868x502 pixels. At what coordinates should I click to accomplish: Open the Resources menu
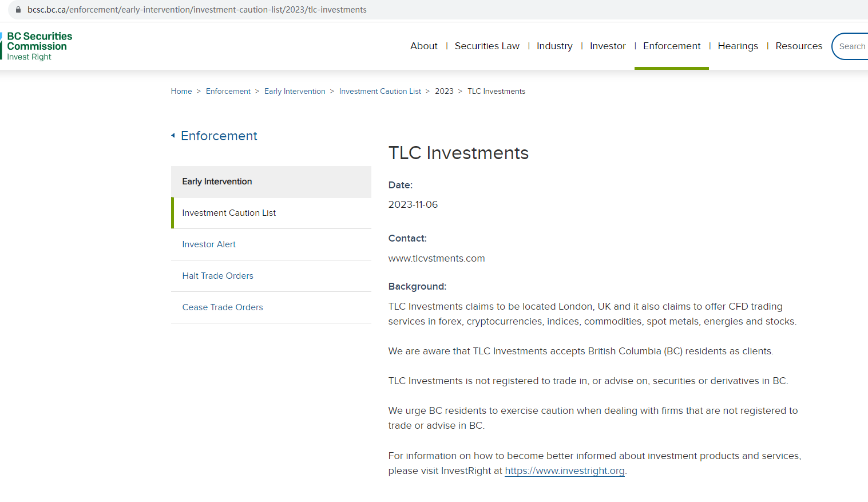[x=799, y=46]
